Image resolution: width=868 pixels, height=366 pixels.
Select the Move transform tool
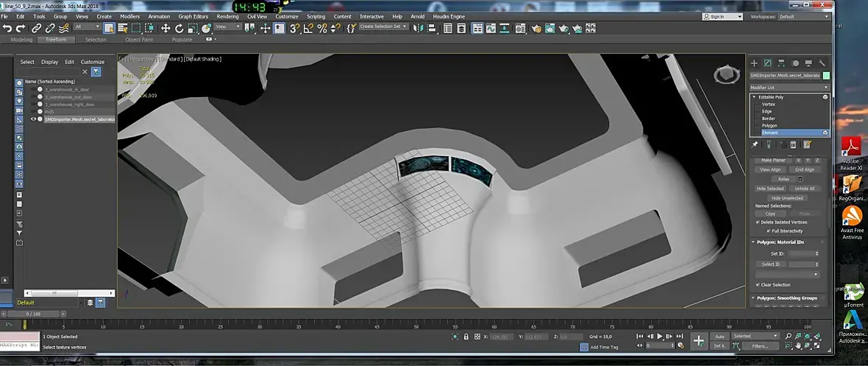click(166, 28)
